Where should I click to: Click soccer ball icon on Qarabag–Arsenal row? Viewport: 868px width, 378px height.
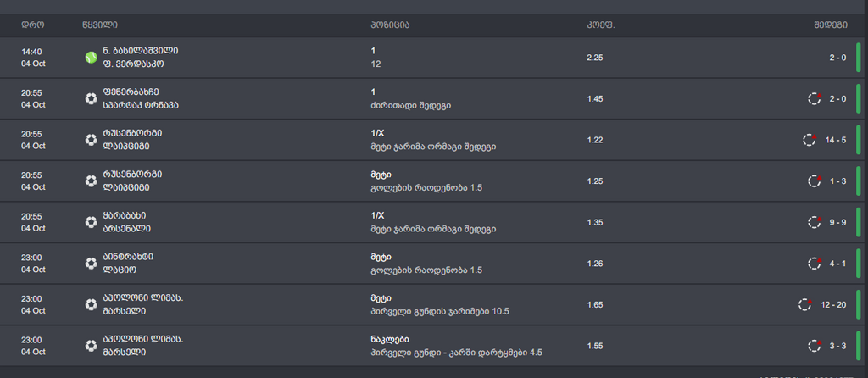91,222
